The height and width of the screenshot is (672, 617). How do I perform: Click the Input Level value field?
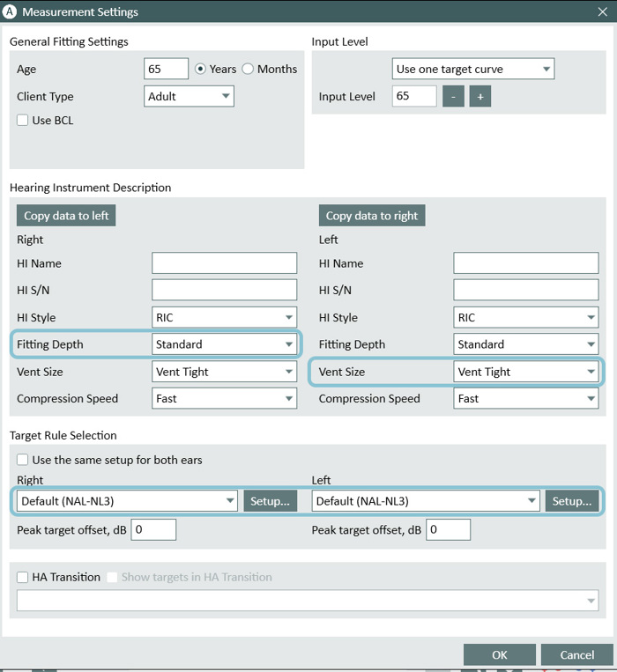414,96
